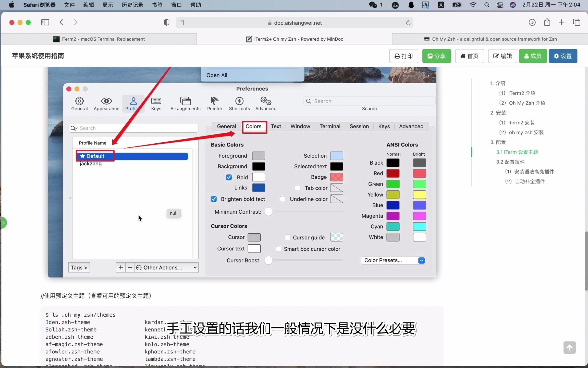Enable Smart box cursor color
Image resolution: width=588 pixels, height=368 pixels.
(x=279, y=249)
